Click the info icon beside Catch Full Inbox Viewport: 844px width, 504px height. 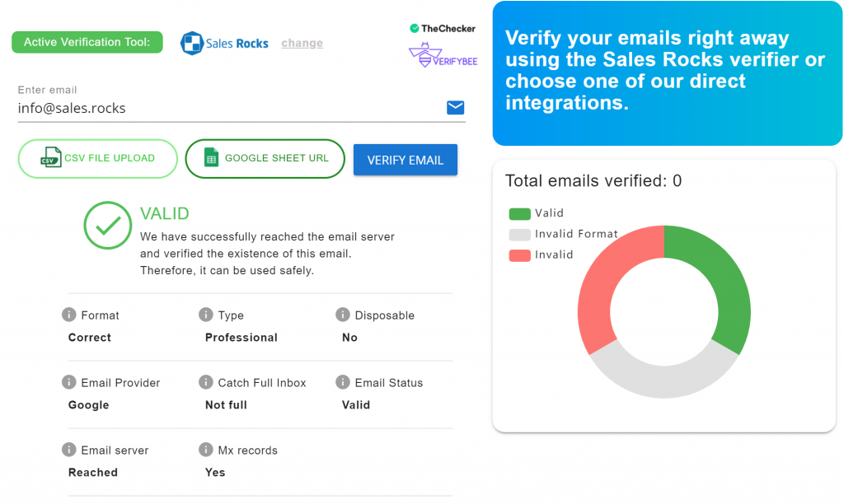pos(206,383)
